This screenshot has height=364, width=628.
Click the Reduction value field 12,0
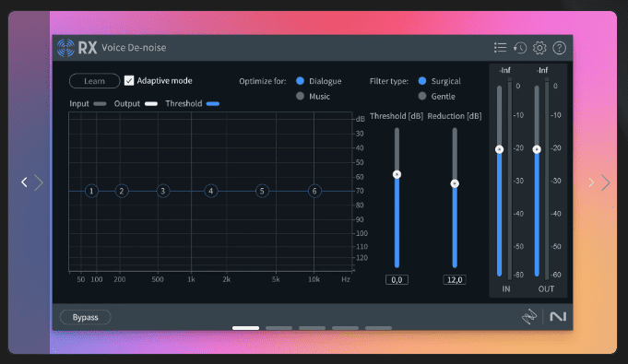tap(455, 279)
